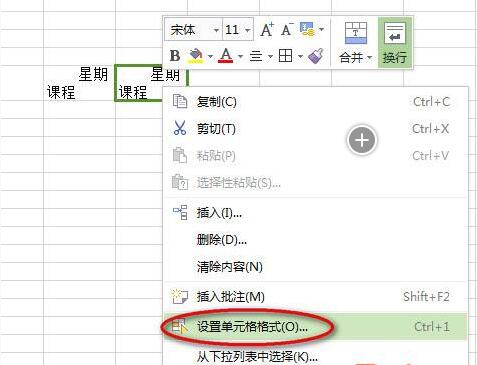Image resolution: width=477 pixels, height=365 pixels.
Task: Choose 删除(D)... from context menu
Action: (316, 239)
